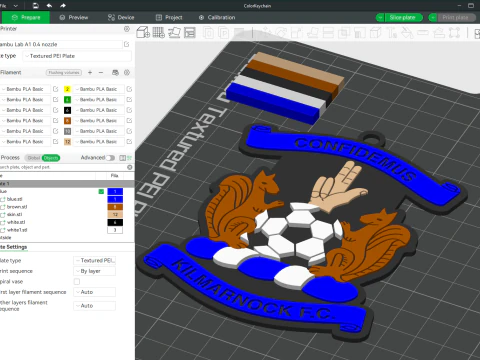The height and width of the screenshot is (360, 480).
Task: Click the Text shape toolbar tool
Action: tap(391, 33)
